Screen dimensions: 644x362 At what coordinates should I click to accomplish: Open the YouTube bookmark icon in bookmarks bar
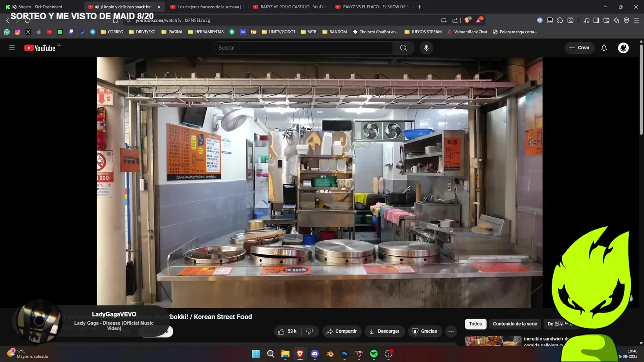click(49, 32)
